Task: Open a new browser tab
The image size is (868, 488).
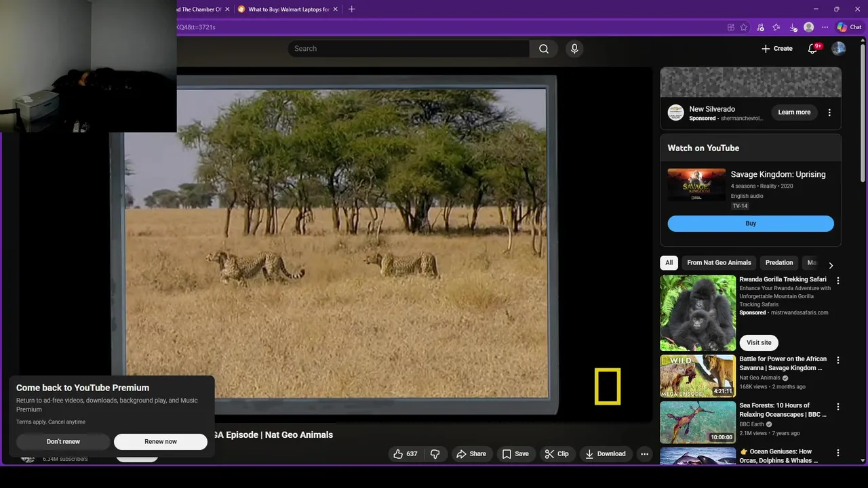Action: [x=351, y=9]
